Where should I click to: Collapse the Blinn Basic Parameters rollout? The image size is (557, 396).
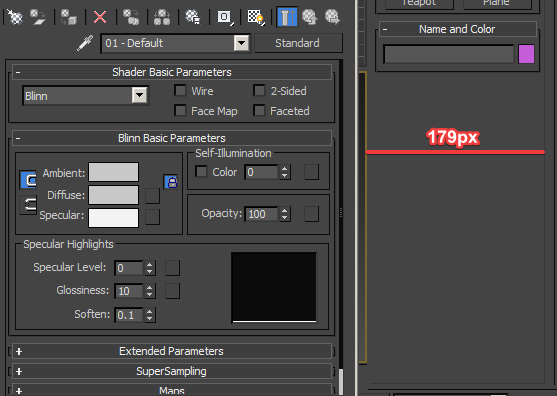click(172, 138)
